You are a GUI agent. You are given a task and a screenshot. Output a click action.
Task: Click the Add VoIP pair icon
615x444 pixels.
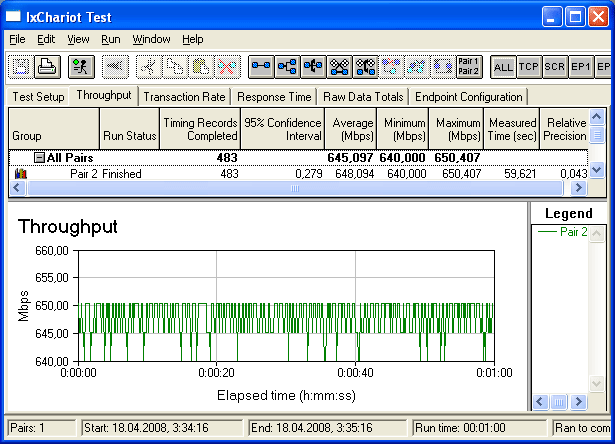[x=313, y=67]
